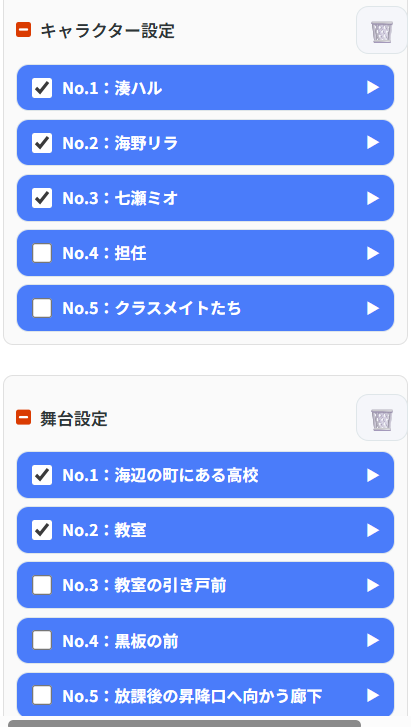The width and height of the screenshot is (411, 727).
Task: Click the 舞台設定 section heading
Action: tap(74, 418)
